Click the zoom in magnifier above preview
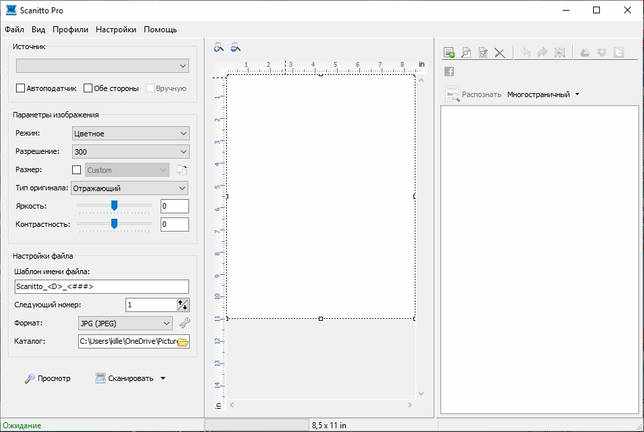Image resolution: width=644 pixels, height=432 pixels. [218, 48]
